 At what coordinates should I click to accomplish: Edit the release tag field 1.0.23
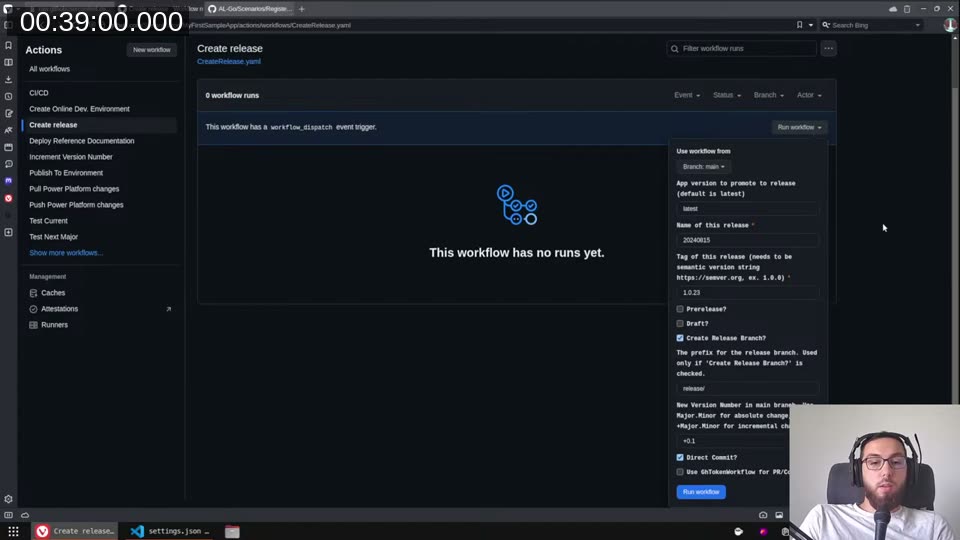tap(748, 293)
